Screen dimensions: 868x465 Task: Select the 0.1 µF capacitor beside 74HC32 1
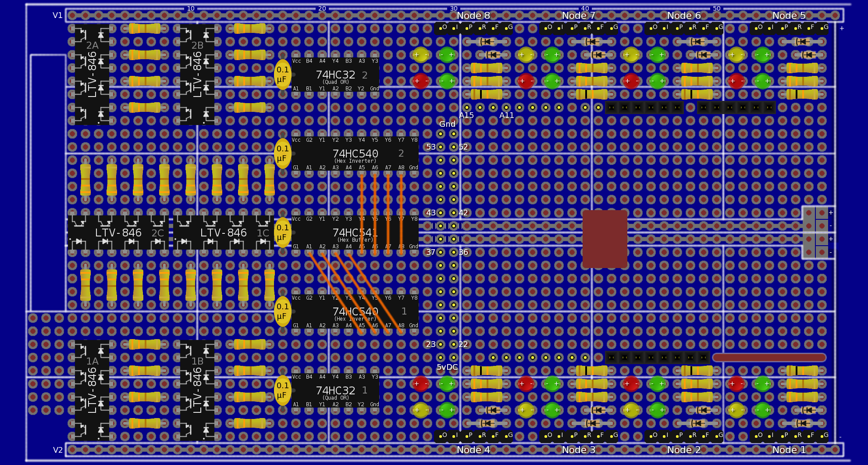[x=282, y=390]
